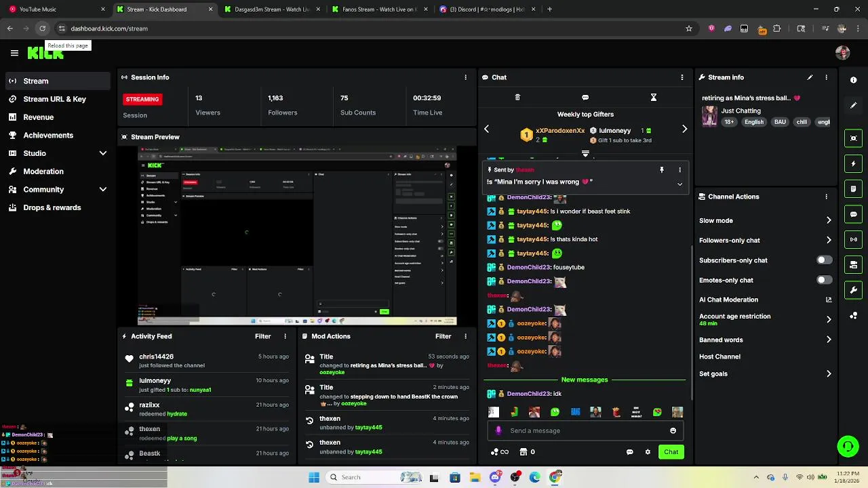Click the chat bubble icon in right sidebar
Screen dimensions: 868x488
click(853, 214)
